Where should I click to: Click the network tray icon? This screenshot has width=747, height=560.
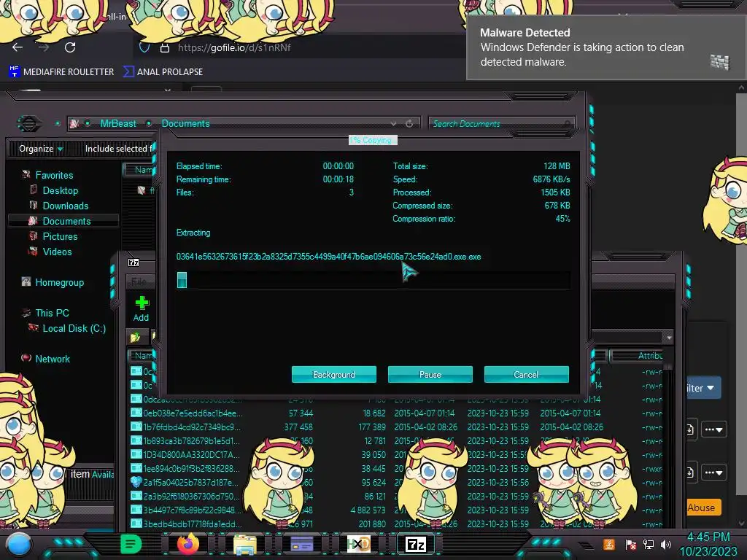click(649, 544)
